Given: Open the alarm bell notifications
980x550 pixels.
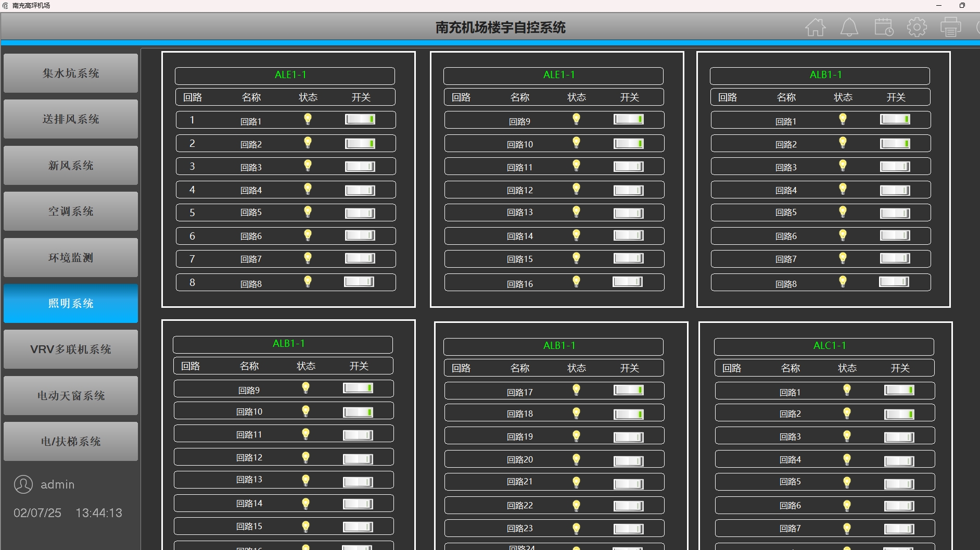Looking at the screenshot, I should tap(849, 27).
